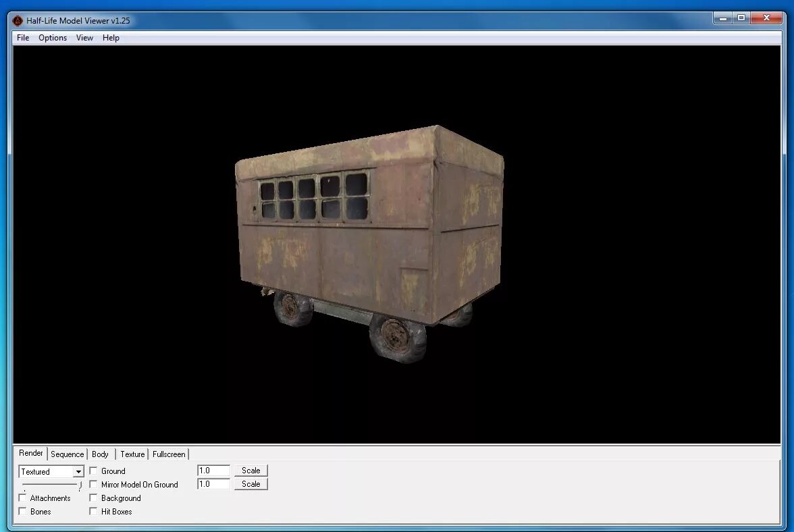Toggle the Attachments checkbox
The height and width of the screenshot is (532, 794).
[22, 498]
